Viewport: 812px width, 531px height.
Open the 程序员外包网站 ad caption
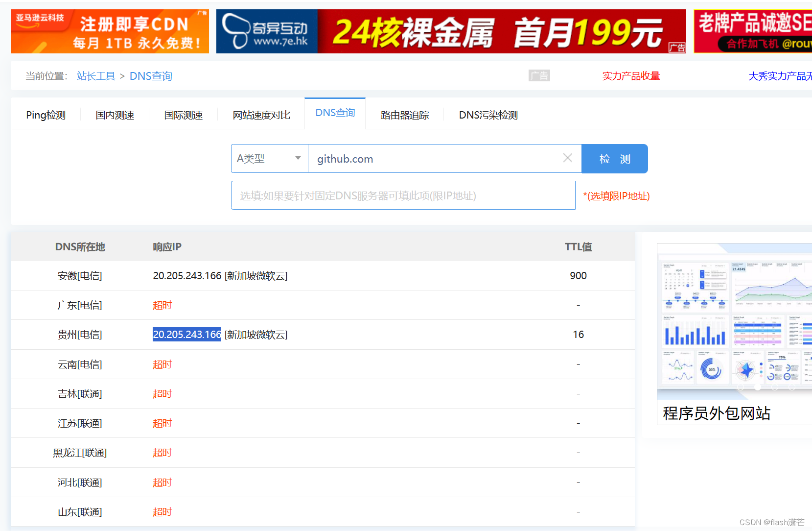tap(717, 413)
